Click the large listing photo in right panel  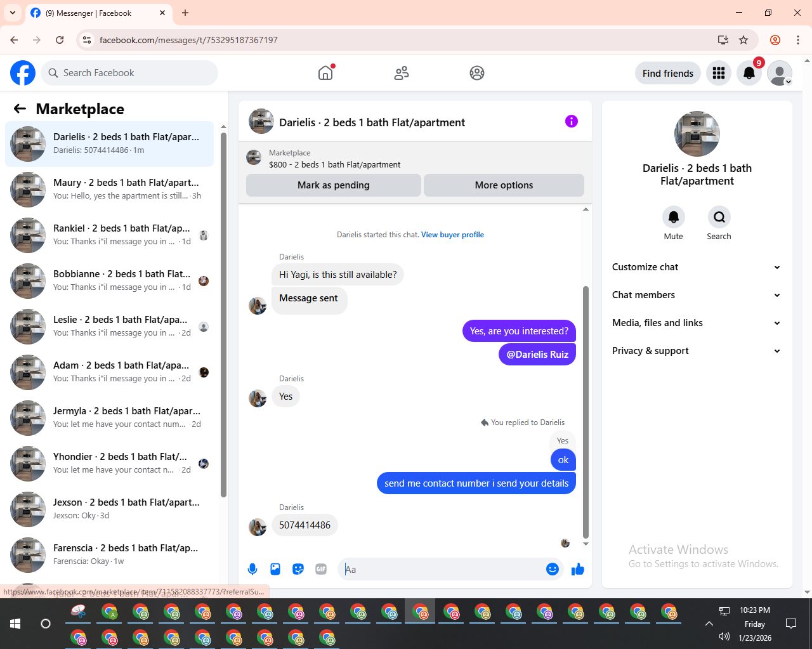pos(697,134)
